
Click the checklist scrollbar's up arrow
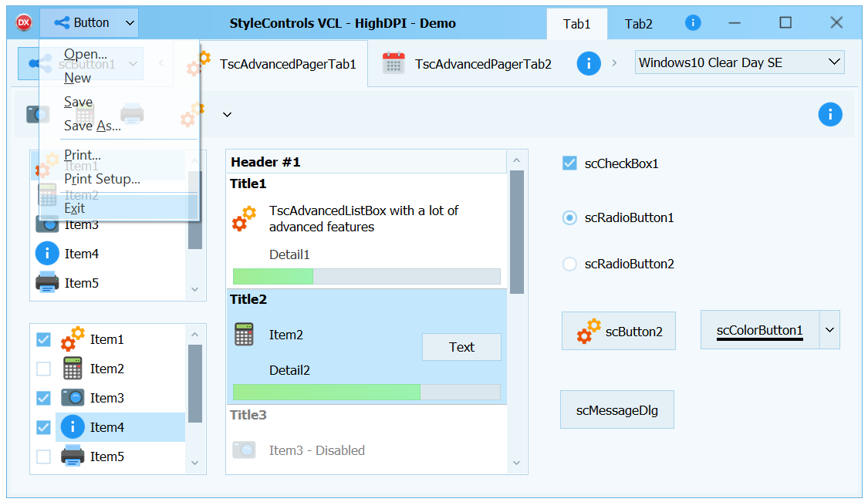194,335
